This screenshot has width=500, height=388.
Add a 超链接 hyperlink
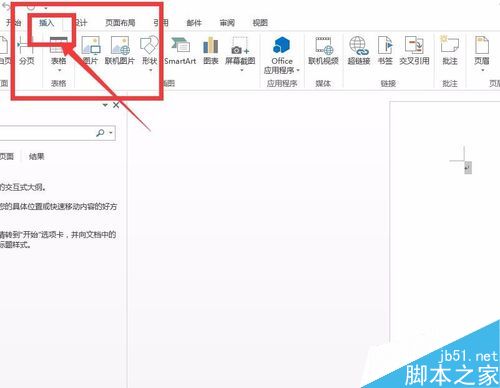click(x=359, y=50)
